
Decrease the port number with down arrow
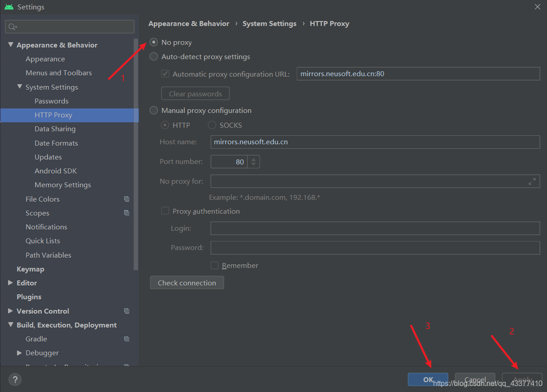click(x=254, y=164)
